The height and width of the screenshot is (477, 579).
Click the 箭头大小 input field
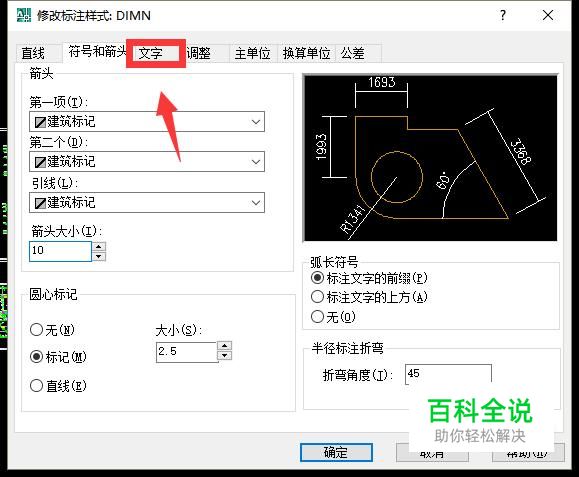[60, 251]
